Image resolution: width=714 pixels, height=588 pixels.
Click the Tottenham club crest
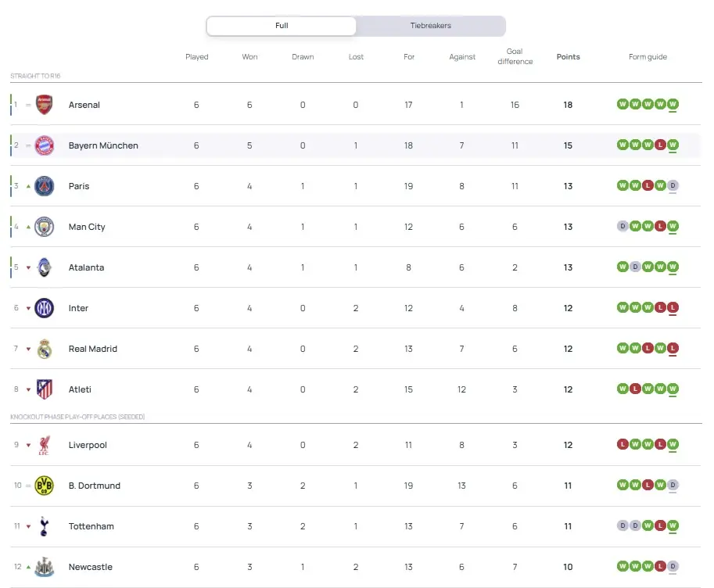click(x=45, y=526)
